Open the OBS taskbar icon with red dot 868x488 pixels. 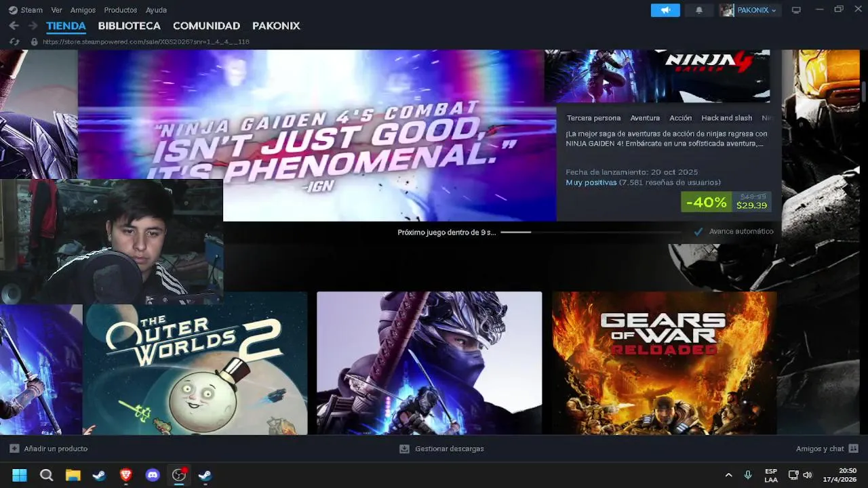179,475
